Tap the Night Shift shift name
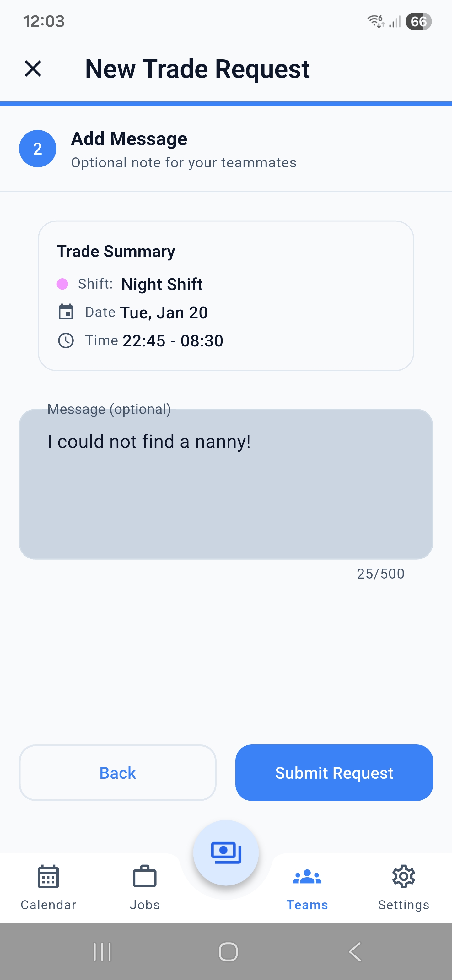This screenshot has width=452, height=980. point(162,284)
